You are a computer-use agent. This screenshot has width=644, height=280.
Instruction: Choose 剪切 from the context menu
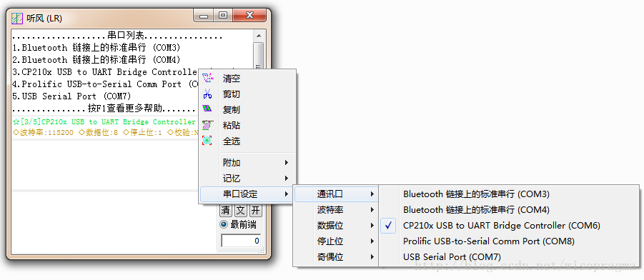tap(247, 94)
